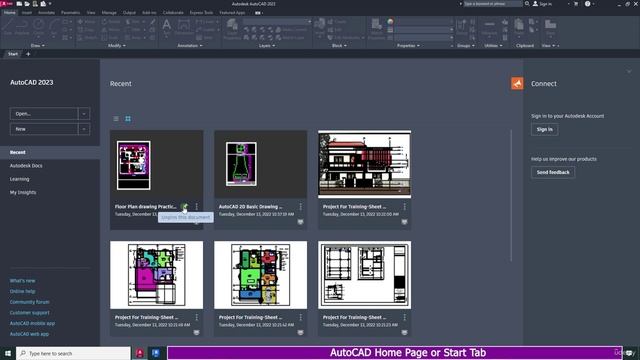Click the Open file icon in quick access toolbar
Screen dimensions: 640x360
[x=27, y=4]
